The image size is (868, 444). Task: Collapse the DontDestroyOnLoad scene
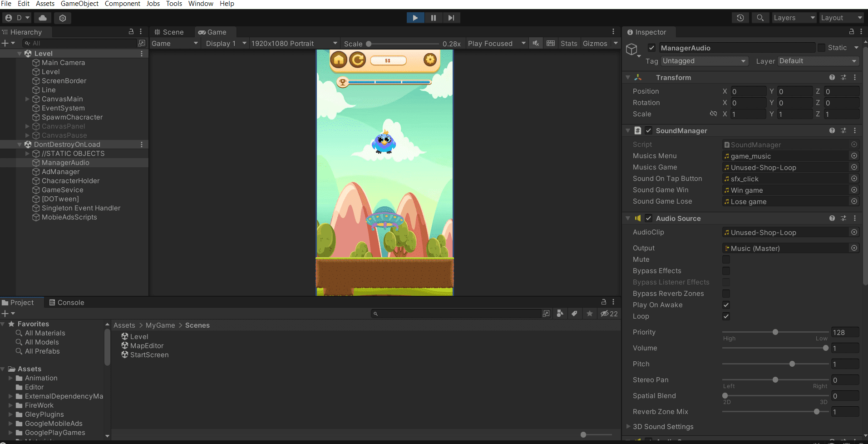pyautogui.click(x=20, y=145)
